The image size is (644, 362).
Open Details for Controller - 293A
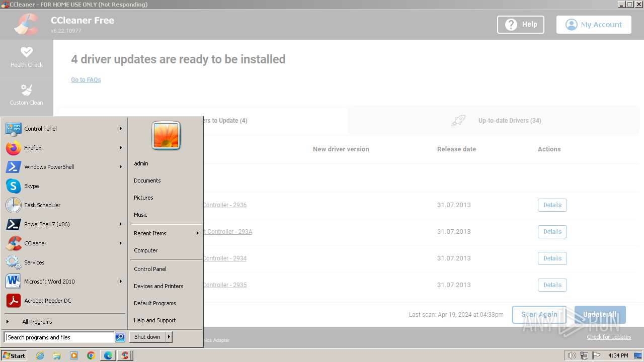(x=552, y=232)
